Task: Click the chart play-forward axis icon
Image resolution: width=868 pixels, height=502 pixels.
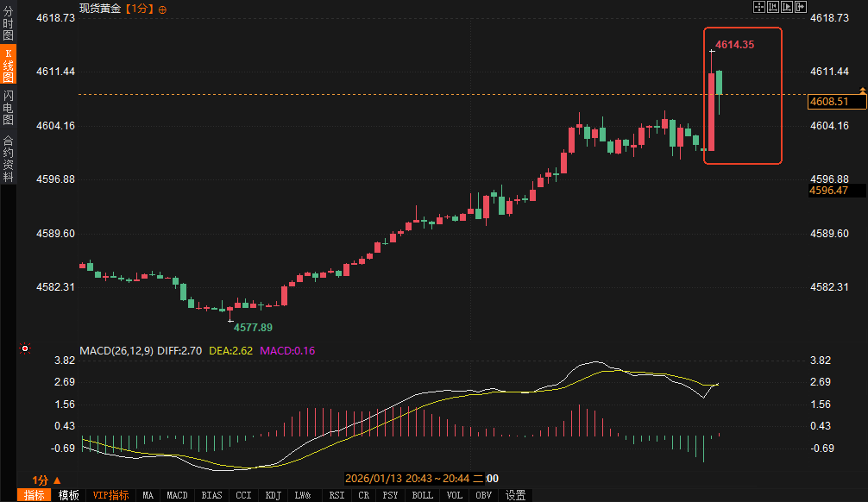Action: click(787, 7)
